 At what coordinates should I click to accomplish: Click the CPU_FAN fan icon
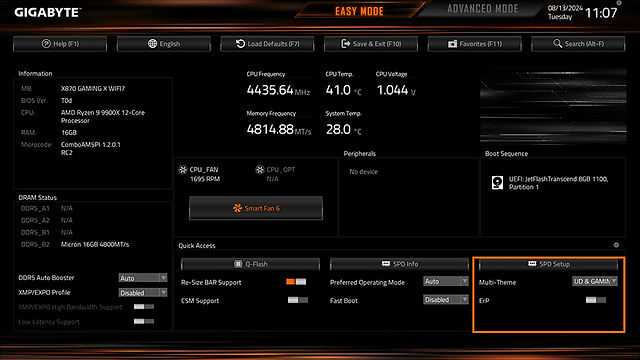coord(183,169)
